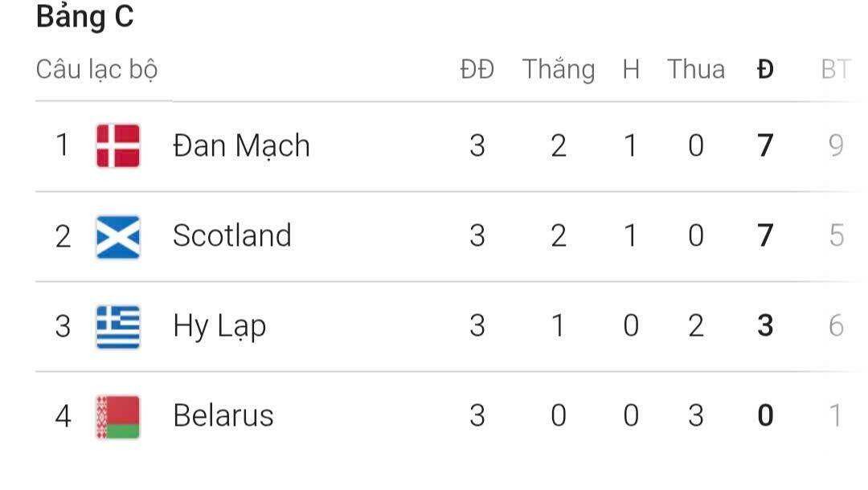868x490 pixels.
Task: Click the Bảng C group heading
Action: (84, 18)
